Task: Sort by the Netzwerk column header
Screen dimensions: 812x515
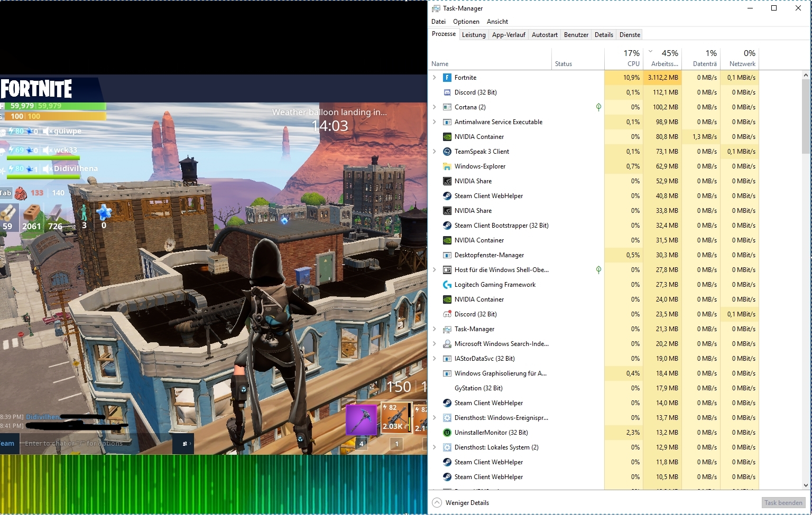Action: (740, 58)
